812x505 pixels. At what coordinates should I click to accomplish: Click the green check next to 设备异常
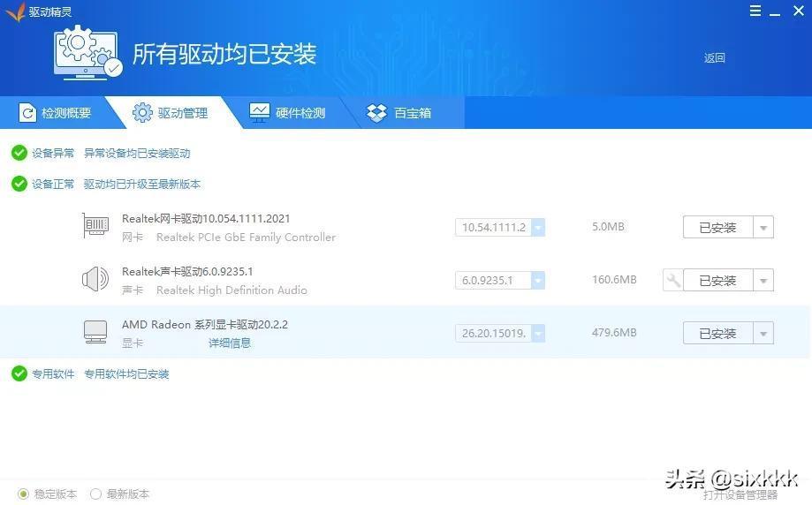click(19, 153)
